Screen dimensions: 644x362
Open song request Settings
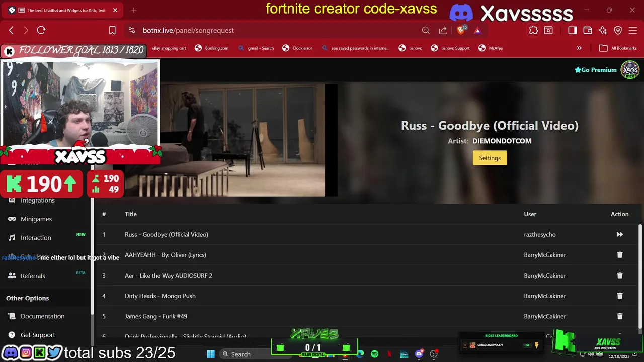(490, 158)
